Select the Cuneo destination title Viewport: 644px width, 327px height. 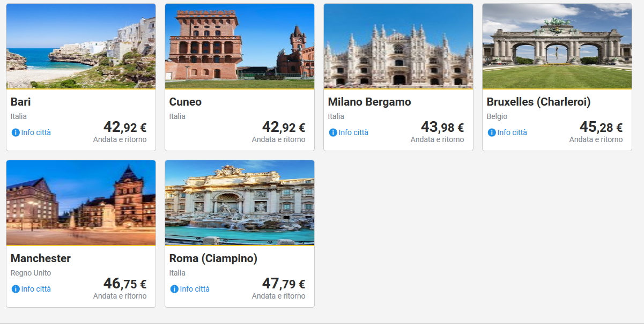point(186,102)
